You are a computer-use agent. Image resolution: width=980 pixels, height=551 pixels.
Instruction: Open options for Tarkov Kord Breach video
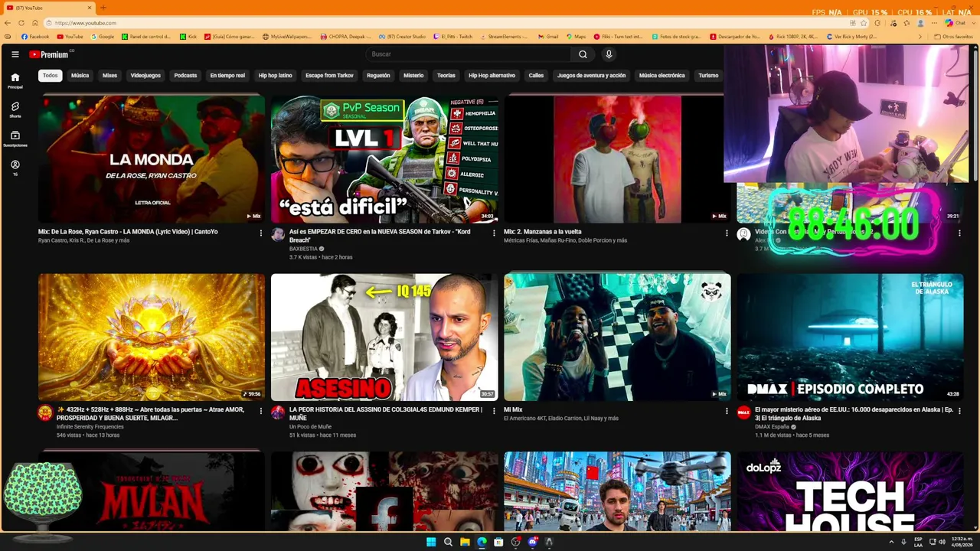click(493, 233)
